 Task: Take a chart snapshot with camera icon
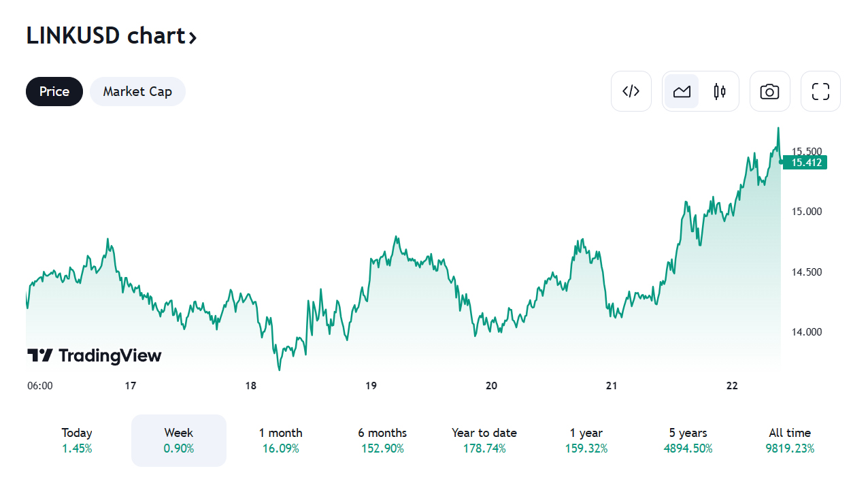[x=769, y=91]
